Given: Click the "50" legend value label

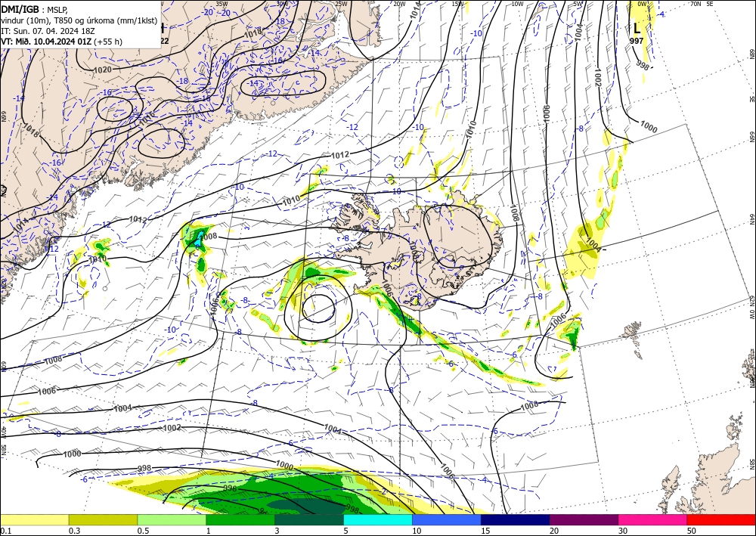Looking at the screenshot, I should pyautogui.click(x=692, y=531).
